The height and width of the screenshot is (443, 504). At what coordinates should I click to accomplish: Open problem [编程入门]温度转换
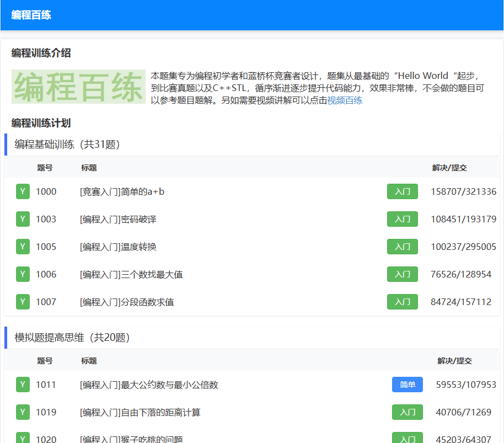[119, 247]
